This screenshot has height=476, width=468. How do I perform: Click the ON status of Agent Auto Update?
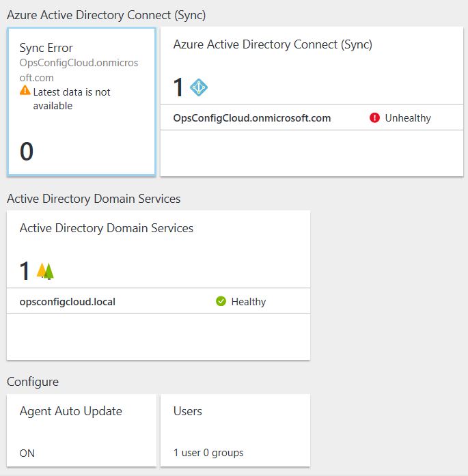tap(27, 453)
